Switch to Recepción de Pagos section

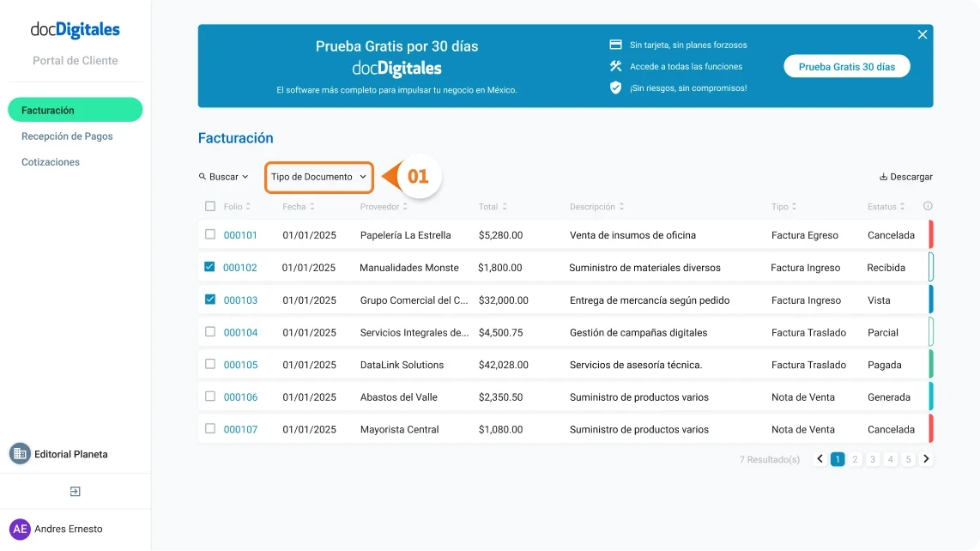68,136
